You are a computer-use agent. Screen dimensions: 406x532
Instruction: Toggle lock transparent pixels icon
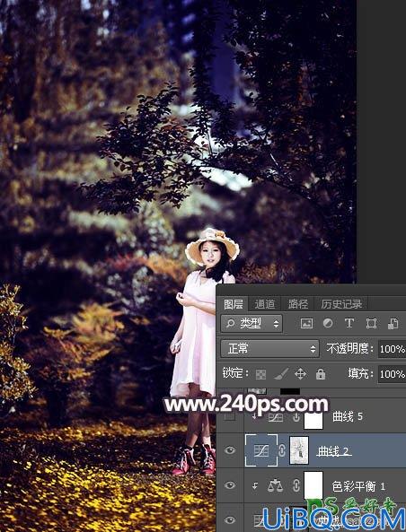(x=260, y=374)
